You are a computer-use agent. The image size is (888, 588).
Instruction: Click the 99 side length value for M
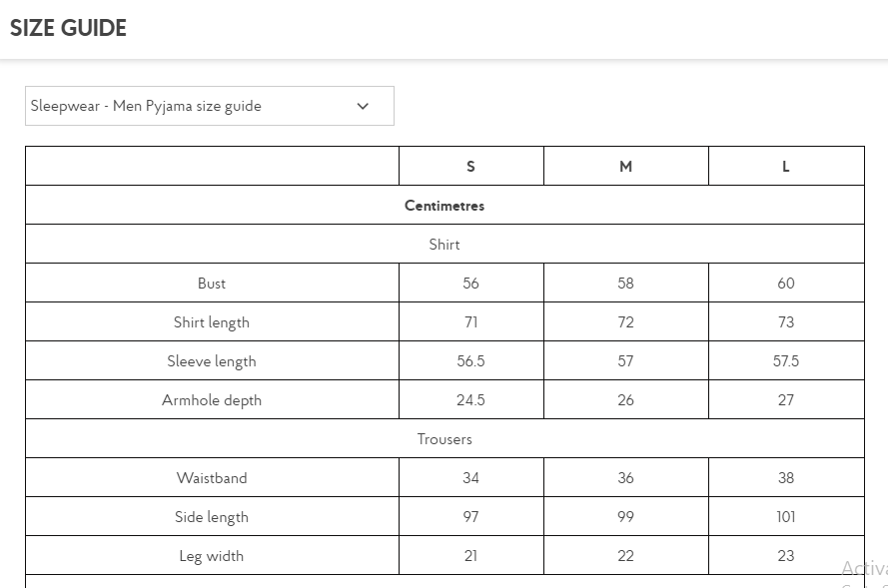pos(625,517)
